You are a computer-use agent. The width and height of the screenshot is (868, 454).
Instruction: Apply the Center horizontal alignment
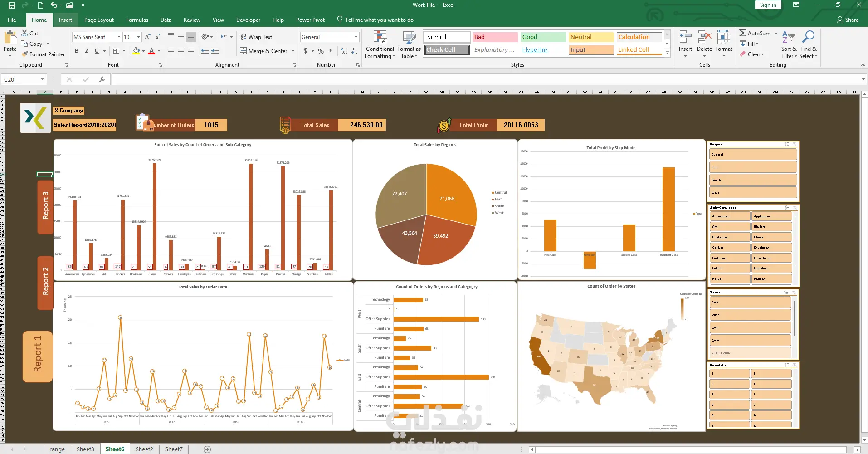[181, 51]
